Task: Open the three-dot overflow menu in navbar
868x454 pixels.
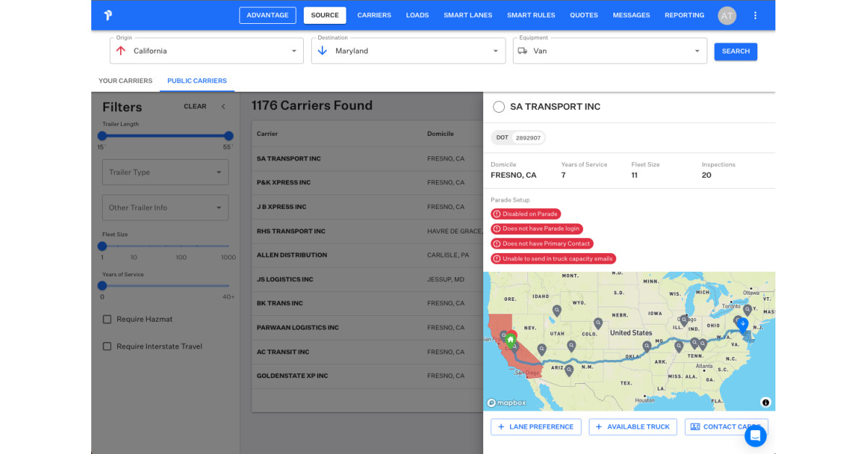Action: pyautogui.click(x=755, y=15)
